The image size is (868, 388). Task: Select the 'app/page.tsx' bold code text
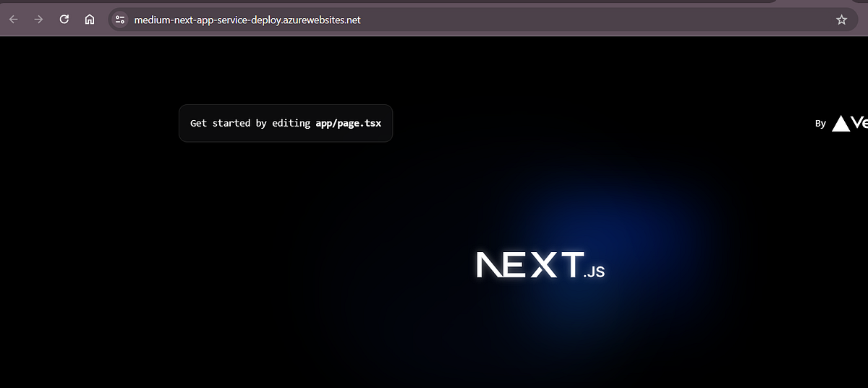click(x=349, y=123)
